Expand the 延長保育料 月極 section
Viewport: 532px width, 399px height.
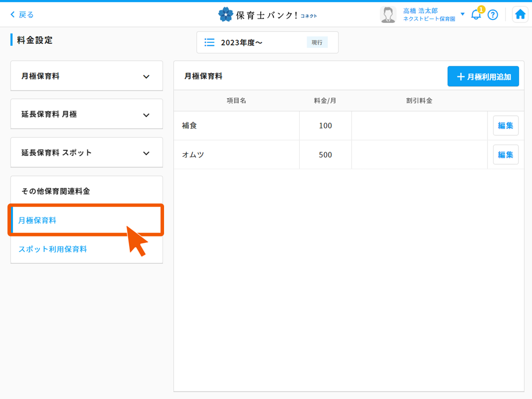pyautogui.click(x=146, y=115)
